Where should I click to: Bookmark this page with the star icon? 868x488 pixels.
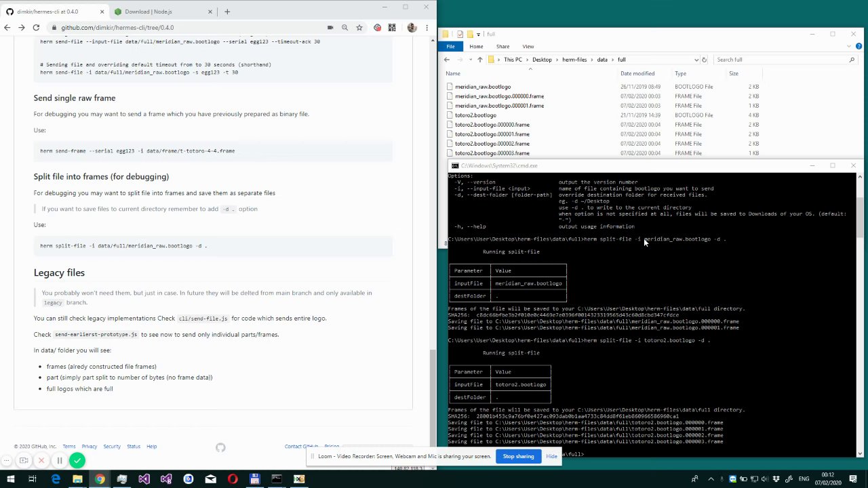point(359,28)
